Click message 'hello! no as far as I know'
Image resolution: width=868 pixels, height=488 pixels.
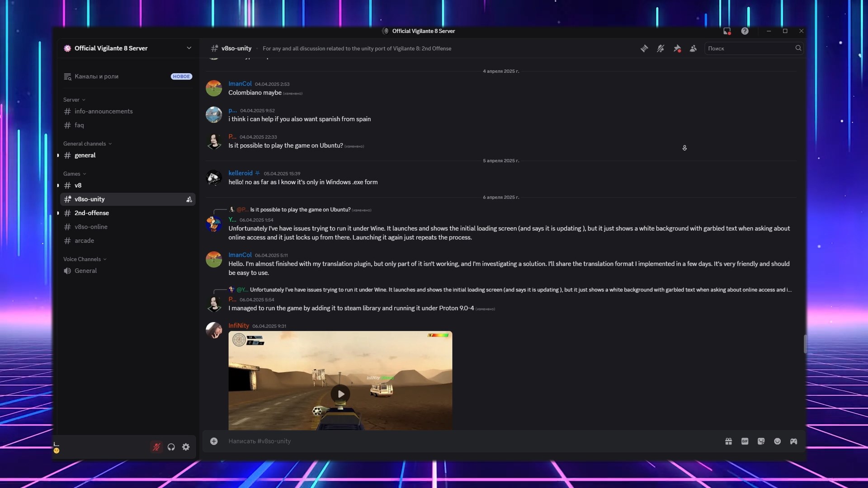point(303,182)
